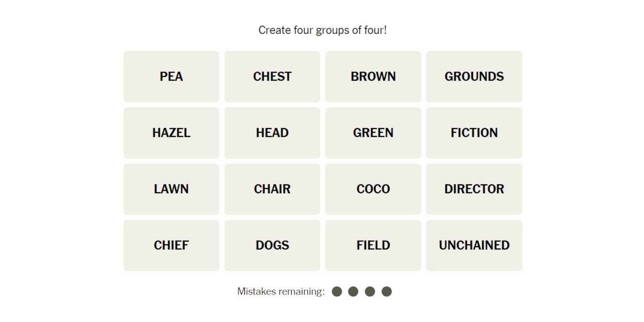Tap the FIELD tile
This screenshot has width=644, height=322.
tap(373, 245)
